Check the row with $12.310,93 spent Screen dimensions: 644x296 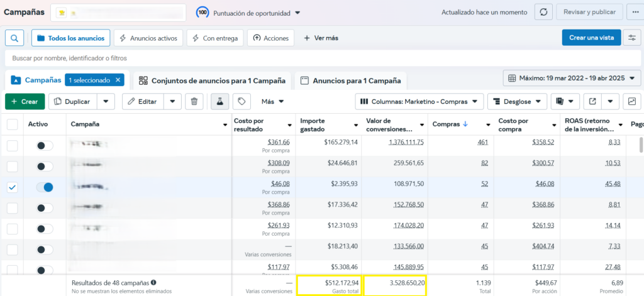(13, 229)
